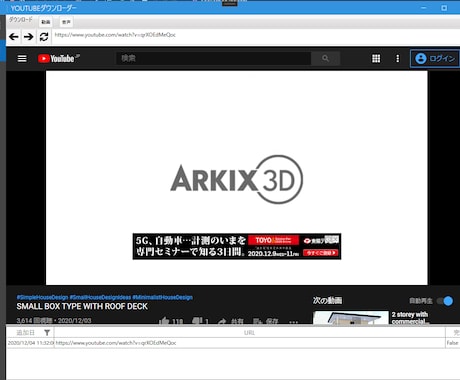Minimize the YOUTUBEダウンローダー window
The width and height of the screenshot is (460, 380).
click(x=424, y=8)
